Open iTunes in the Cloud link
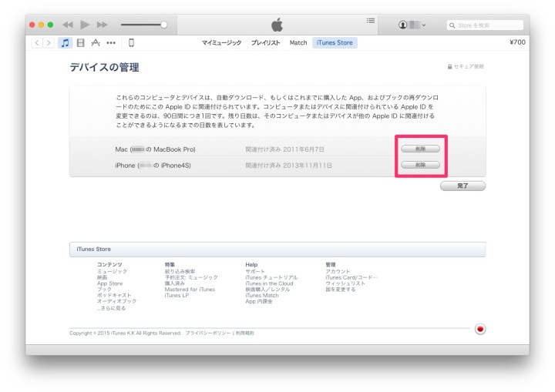The image size is (555, 392). 269,283
